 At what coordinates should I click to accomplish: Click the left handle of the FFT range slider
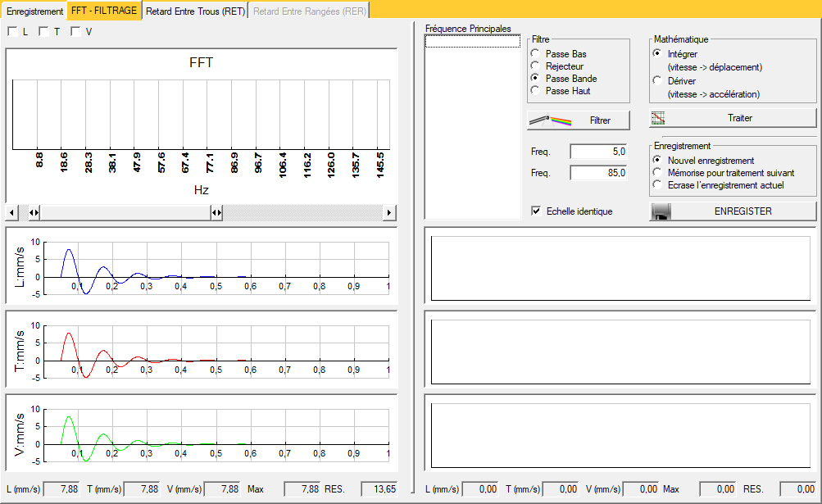pyautogui.click(x=34, y=212)
